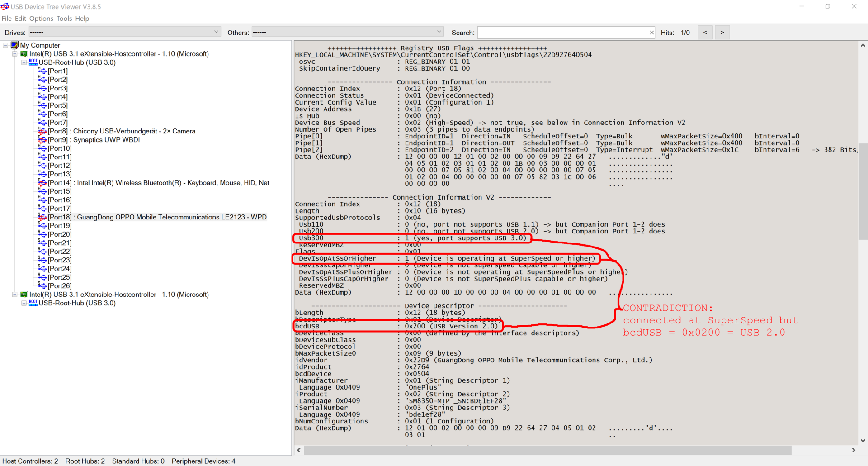Viewport: 868px width, 466px height.
Task: Expand the second USB-Root-Hub node
Action: coord(24,303)
